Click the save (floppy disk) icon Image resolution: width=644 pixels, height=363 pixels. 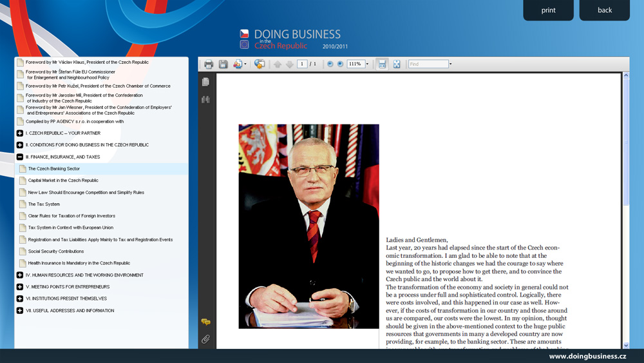(x=223, y=64)
